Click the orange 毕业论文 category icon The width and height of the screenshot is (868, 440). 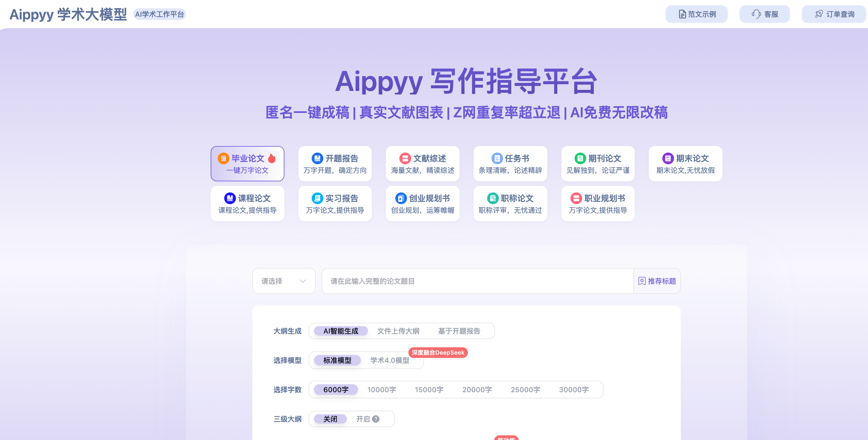click(x=223, y=158)
